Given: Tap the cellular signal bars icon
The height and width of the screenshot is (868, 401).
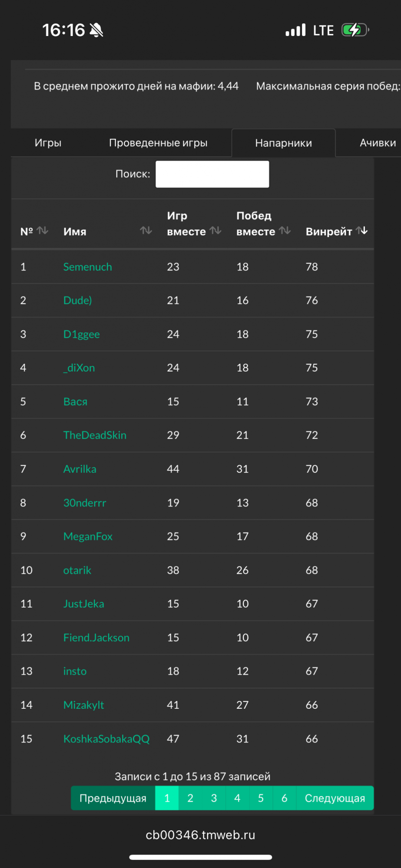Looking at the screenshot, I should tap(295, 30).
